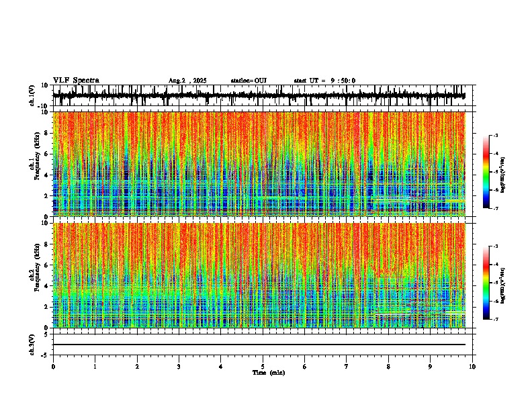
Task: Click the log(PSD) label beside ch.2 colorbar
Action: 502,285
